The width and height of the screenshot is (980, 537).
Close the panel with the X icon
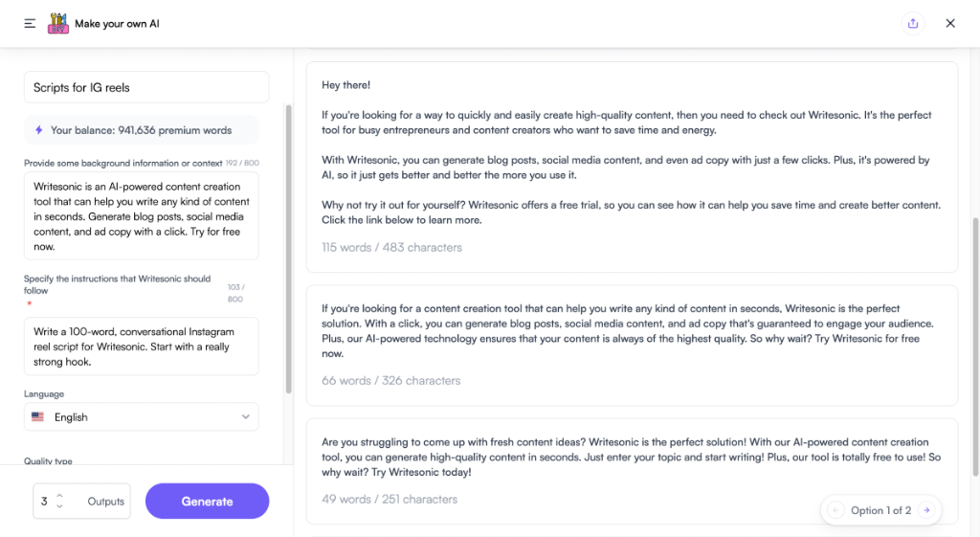pos(950,23)
